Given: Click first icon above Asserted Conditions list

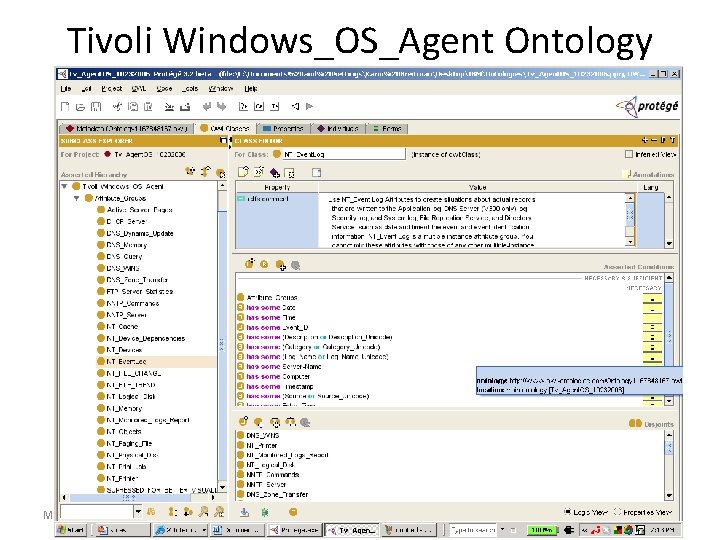Looking at the screenshot, I should (x=249, y=264).
